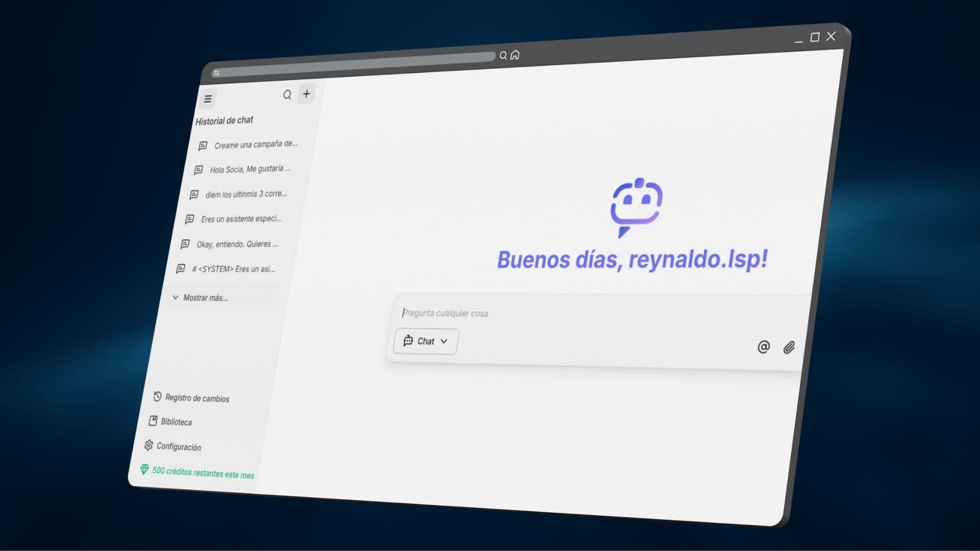Image resolution: width=980 pixels, height=551 pixels.
Task: Open the Chat mode dropdown
Action: click(425, 341)
